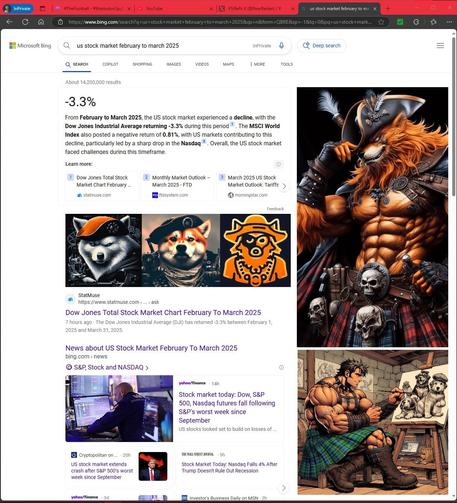
Task: Open the shiba inu with black beret image
Action: pos(181,250)
